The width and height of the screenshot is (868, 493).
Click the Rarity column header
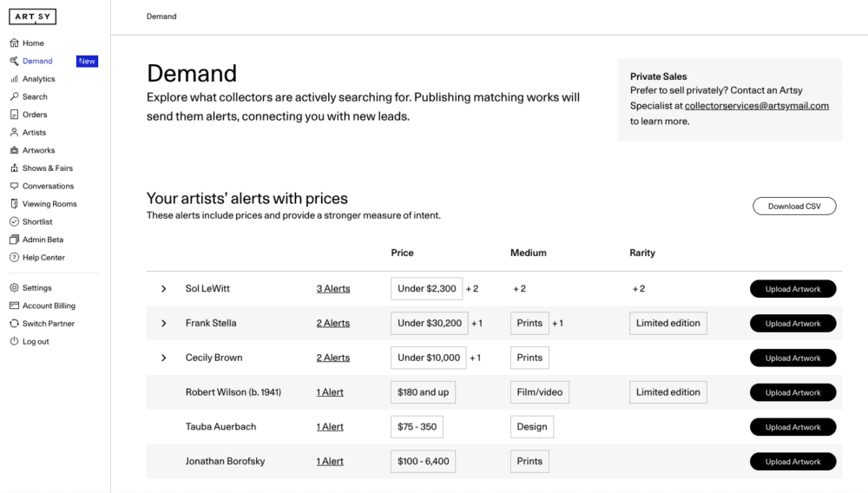pos(642,253)
